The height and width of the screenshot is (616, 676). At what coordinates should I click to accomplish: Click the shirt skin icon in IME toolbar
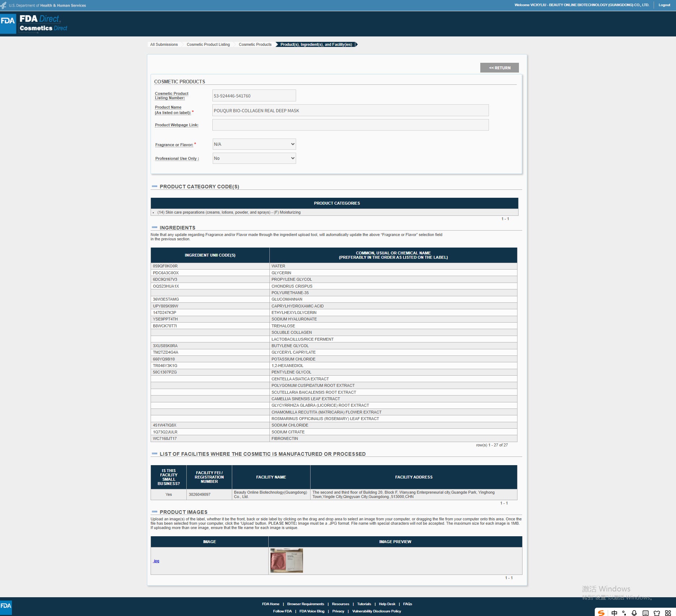657,613
